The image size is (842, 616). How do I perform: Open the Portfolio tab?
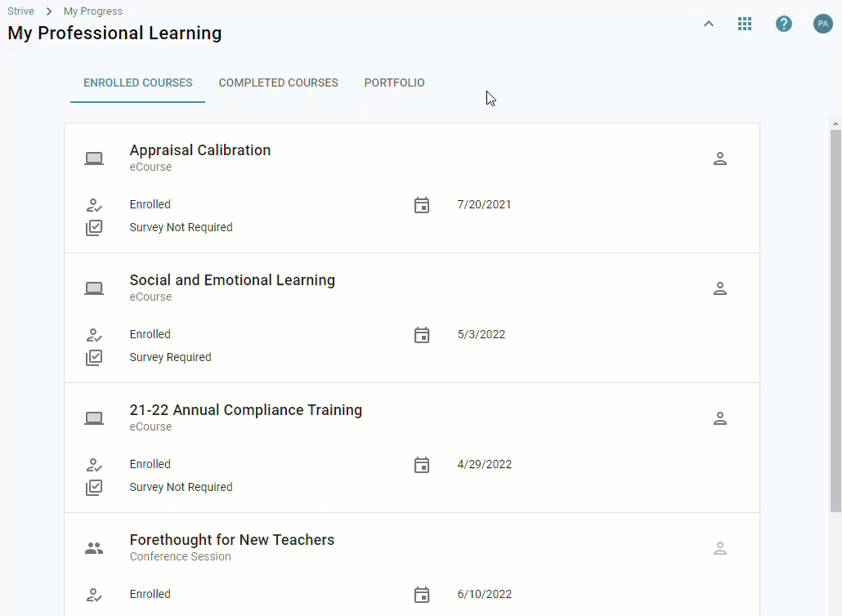pyautogui.click(x=394, y=83)
